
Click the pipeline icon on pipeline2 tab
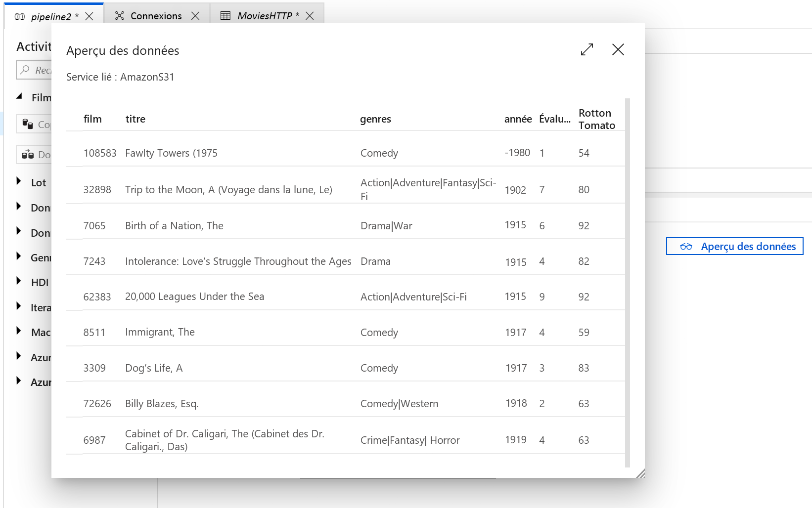click(20, 16)
